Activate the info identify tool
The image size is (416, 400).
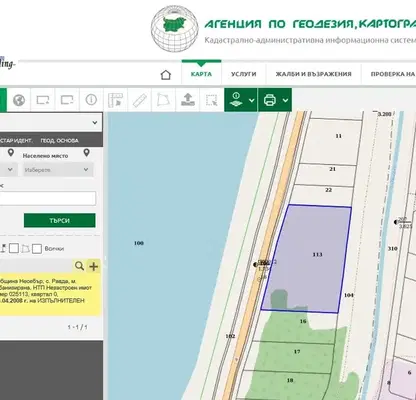coord(91,100)
